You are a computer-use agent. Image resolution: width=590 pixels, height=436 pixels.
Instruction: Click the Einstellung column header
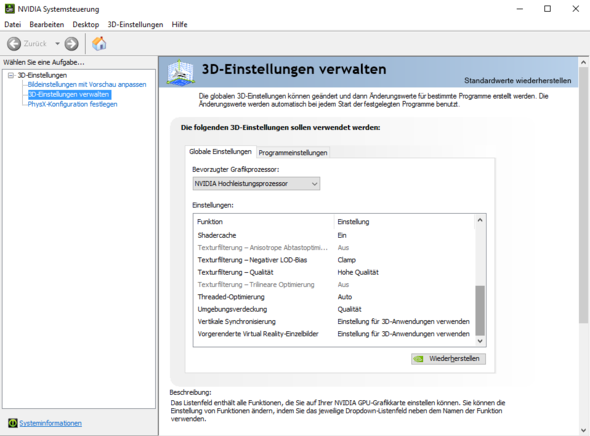point(404,222)
